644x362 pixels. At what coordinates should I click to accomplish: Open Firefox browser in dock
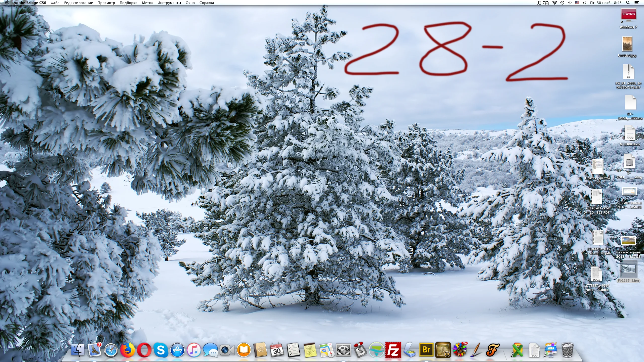point(127,350)
